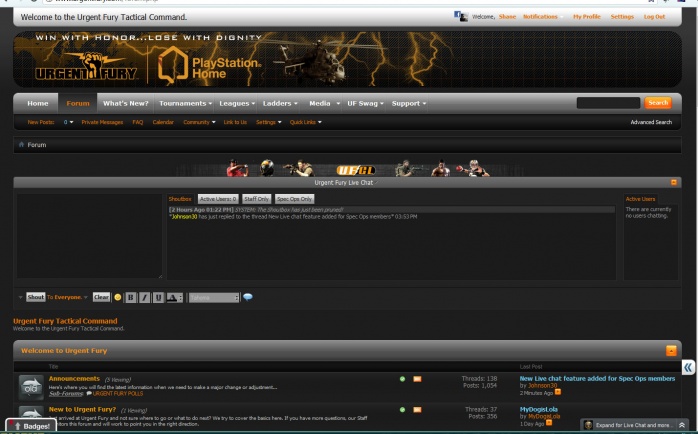The height and width of the screenshot is (434, 698).
Task: Toggle underline formatting in shoutbox
Action: pos(159,297)
